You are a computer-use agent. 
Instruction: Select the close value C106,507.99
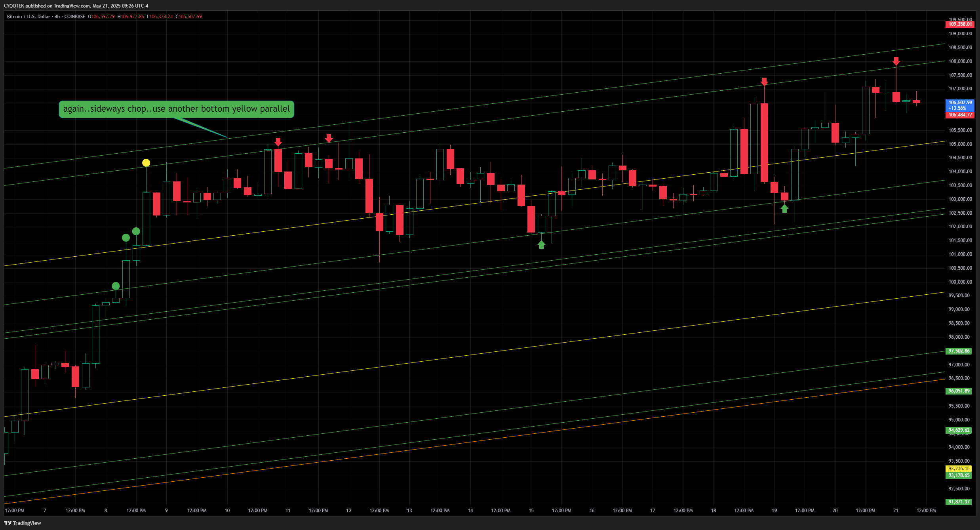[x=188, y=17]
